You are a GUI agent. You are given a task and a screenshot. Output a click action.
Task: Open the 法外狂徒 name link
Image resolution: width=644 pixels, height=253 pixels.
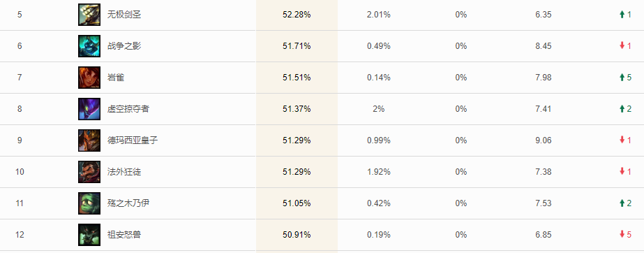[124, 171]
